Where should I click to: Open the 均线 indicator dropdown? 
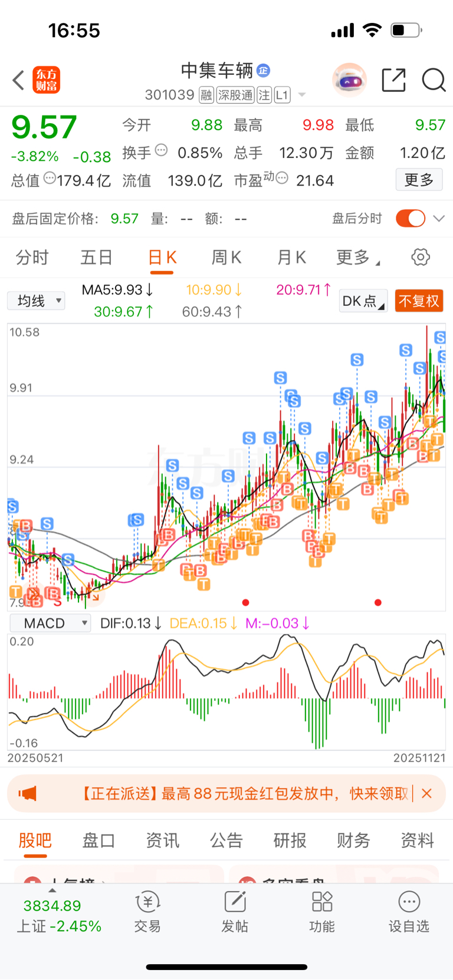36,301
